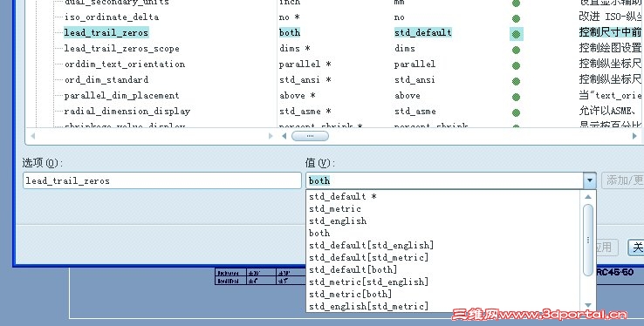Screen dimensions: 644x326
Task: Click the dropdown list vertical scrollbar thumb
Action: [588, 240]
